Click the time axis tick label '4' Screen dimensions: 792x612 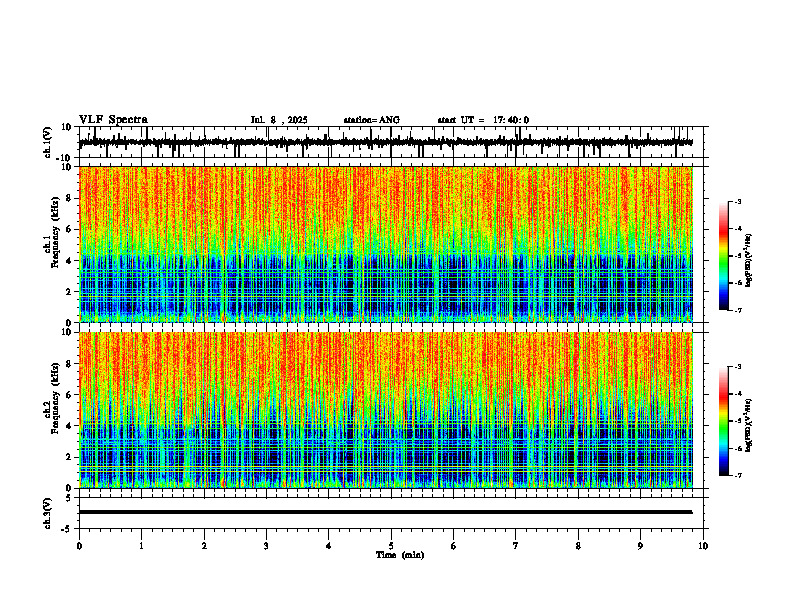click(x=329, y=546)
